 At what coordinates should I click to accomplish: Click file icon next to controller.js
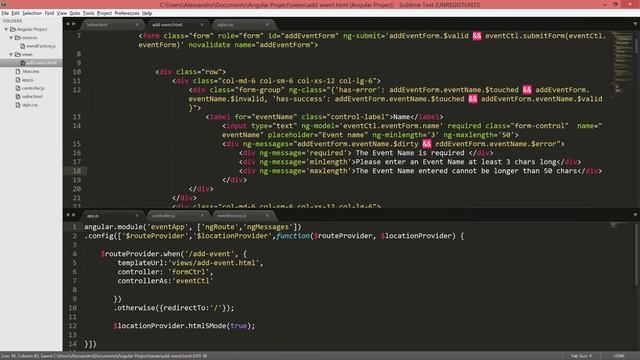18,88
